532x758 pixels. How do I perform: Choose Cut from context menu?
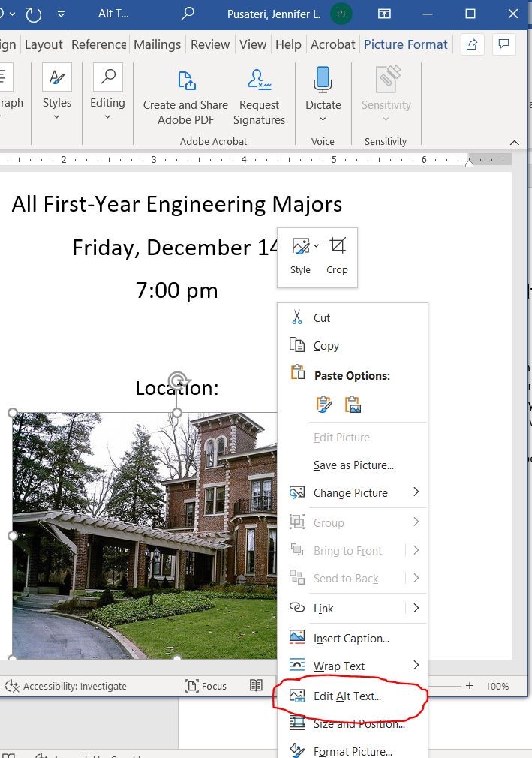point(353,317)
